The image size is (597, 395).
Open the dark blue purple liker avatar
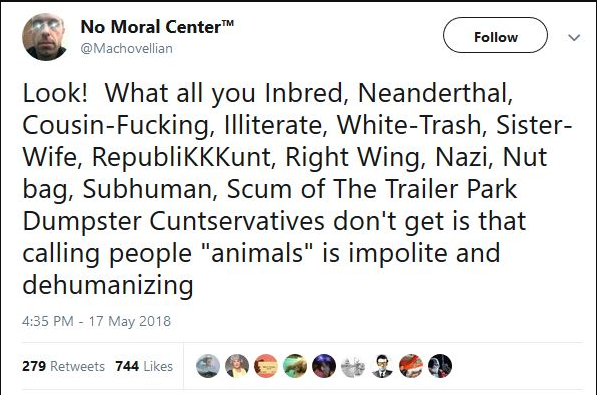tap(324, 366)
